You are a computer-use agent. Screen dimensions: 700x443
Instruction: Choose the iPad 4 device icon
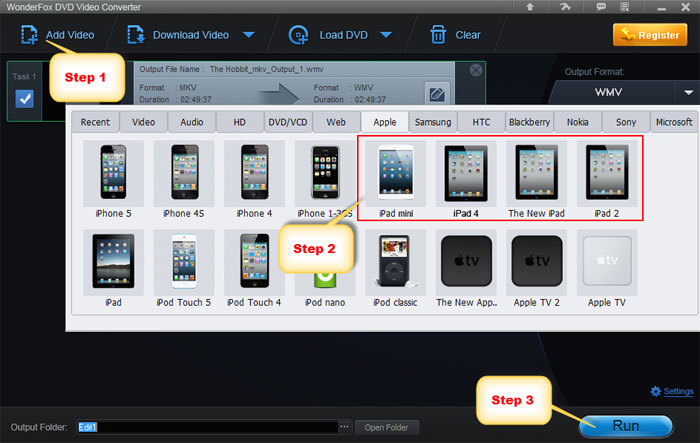click(466, 173)
